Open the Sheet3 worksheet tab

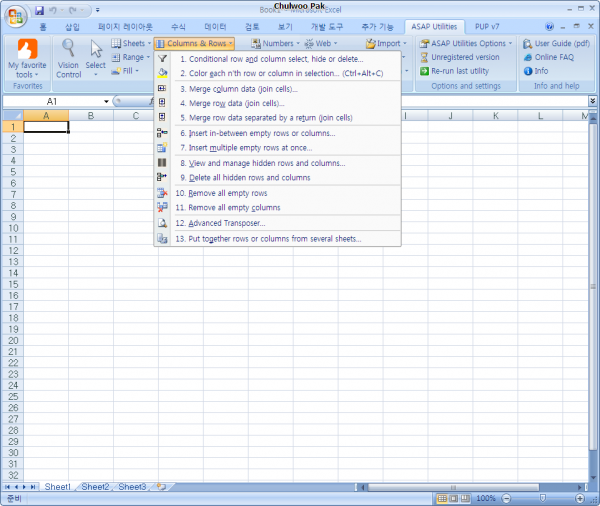132,487
